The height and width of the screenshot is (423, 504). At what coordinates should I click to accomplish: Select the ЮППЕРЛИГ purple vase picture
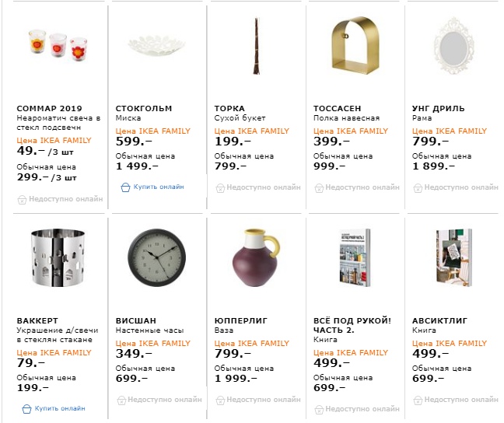click(x=252, y=257)
